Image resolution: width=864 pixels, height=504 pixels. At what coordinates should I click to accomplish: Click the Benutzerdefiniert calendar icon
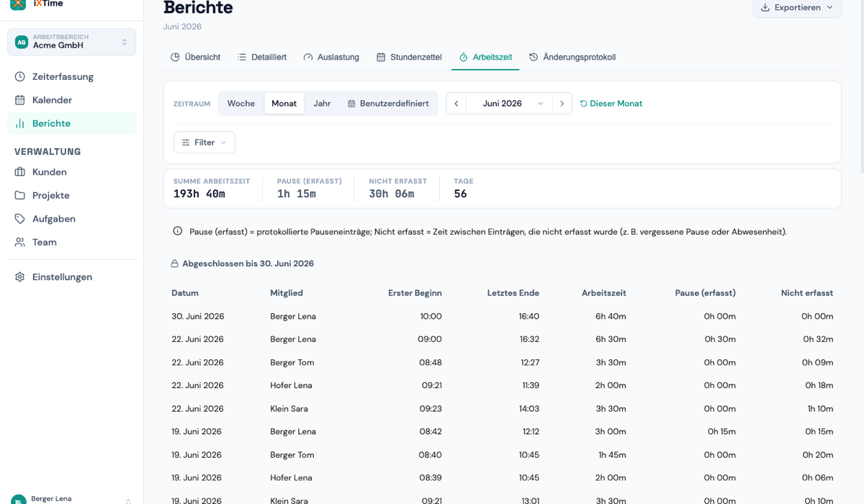click(351, 104)
